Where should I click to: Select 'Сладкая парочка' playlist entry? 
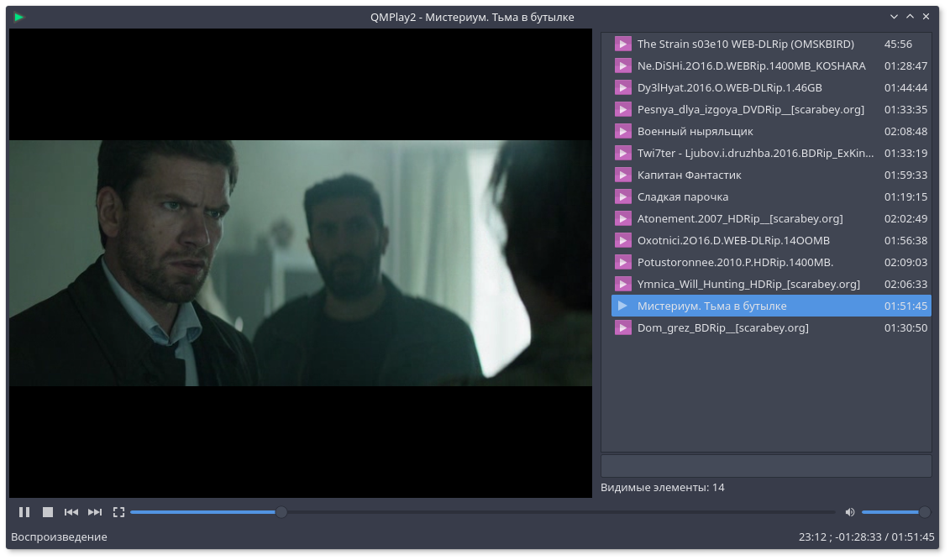771,196
